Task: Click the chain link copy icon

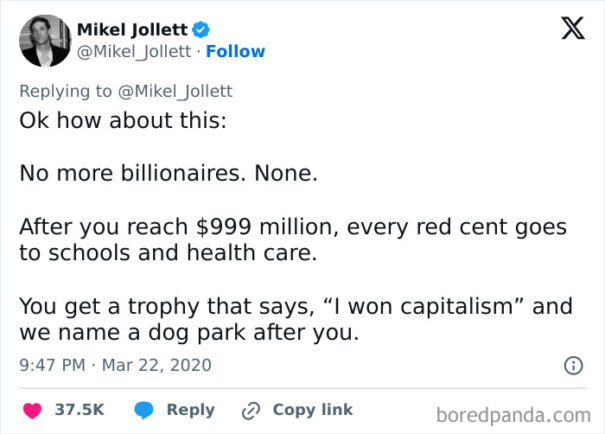Action: pyautogui.click(x=251, y=410)
